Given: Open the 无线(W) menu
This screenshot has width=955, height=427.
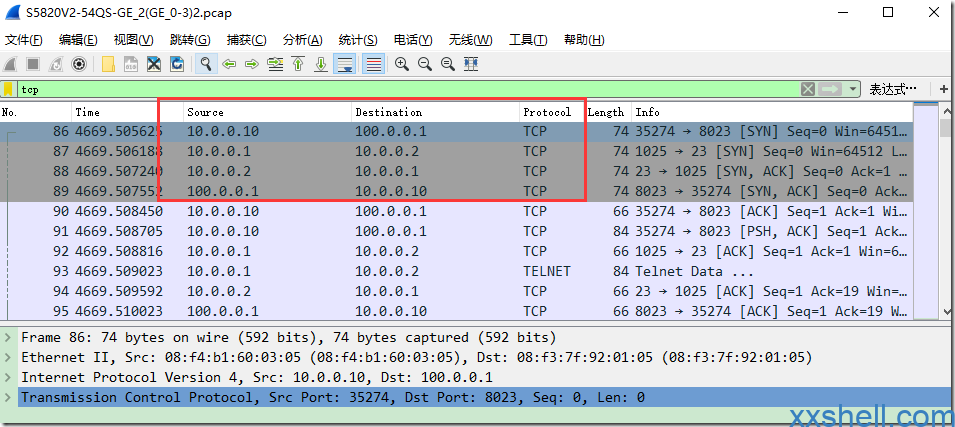Looking at the screenshot, I should [x=470, y=40].
